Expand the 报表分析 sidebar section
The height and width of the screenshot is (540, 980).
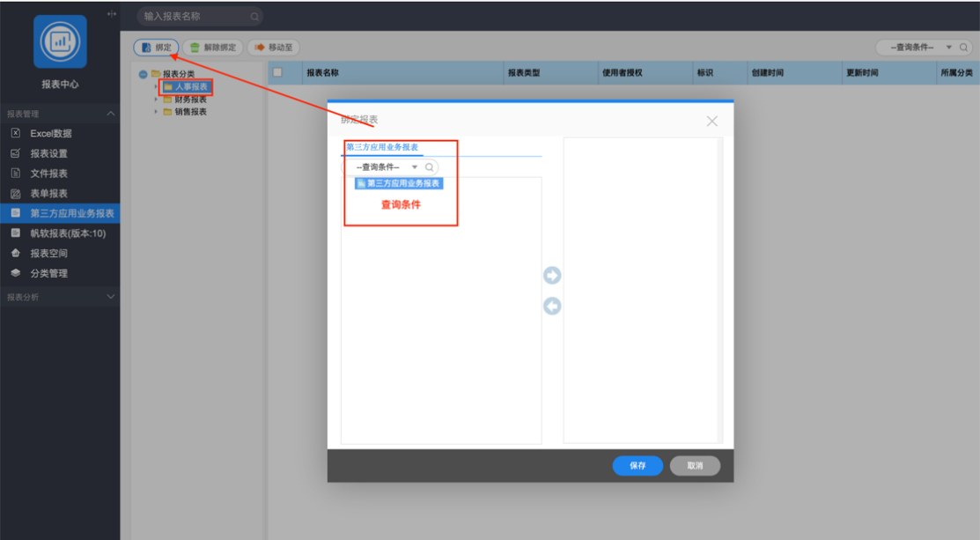pyautogui.click(x=110, y=298)
